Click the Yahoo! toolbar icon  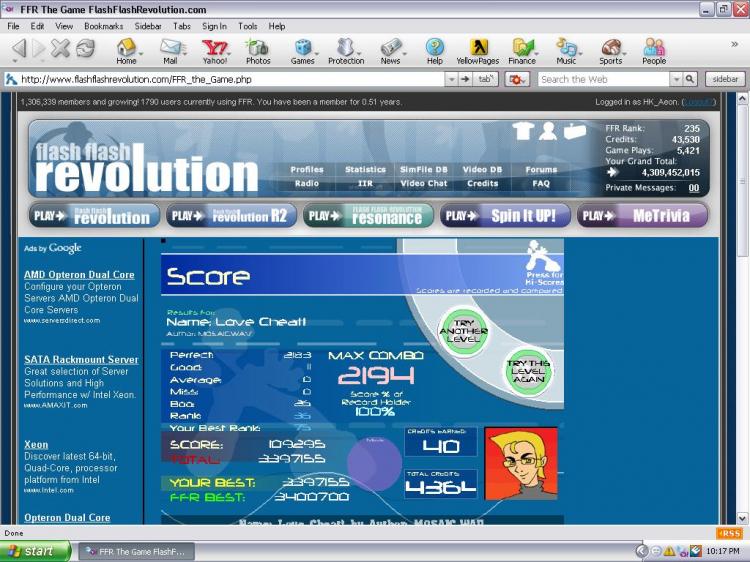[x=214, y=48]
